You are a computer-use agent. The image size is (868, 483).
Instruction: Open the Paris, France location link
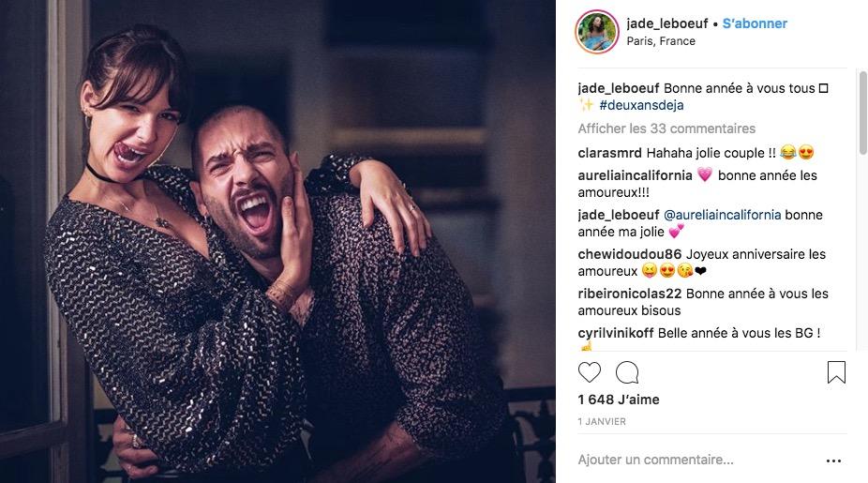click(661, 41)
